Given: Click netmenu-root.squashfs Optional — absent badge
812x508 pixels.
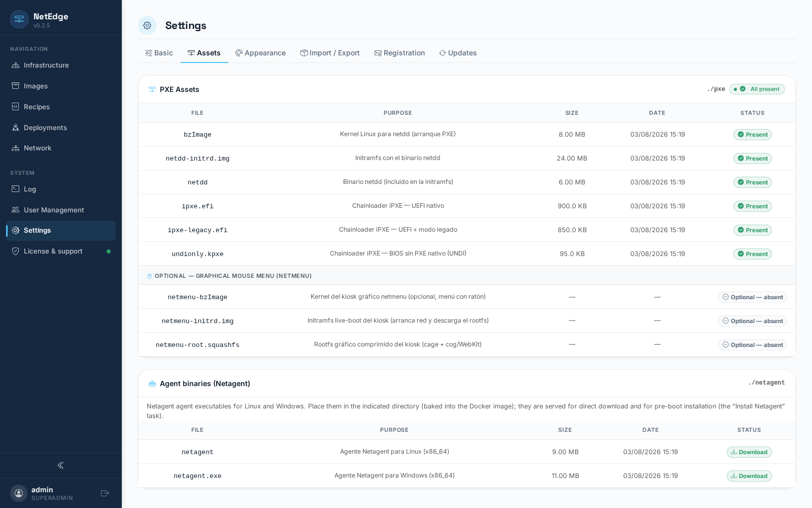Looking at the screenshot, I should (x=753, y=345).
